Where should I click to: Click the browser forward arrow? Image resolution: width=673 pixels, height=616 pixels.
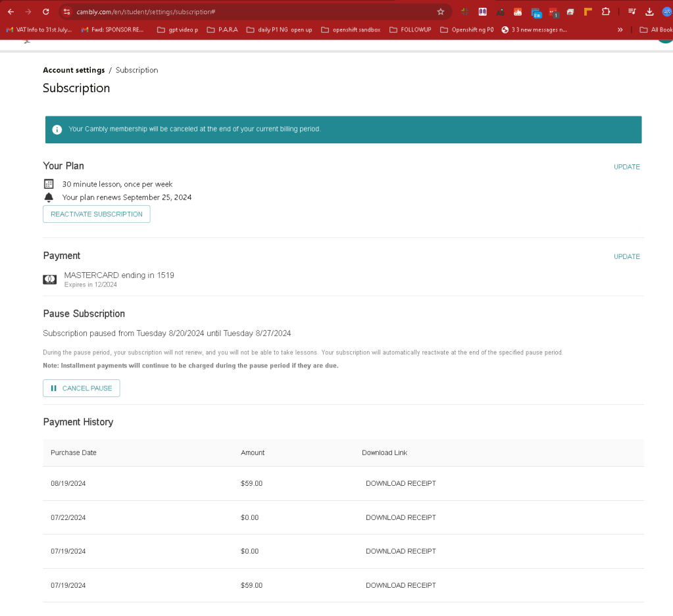28,12
